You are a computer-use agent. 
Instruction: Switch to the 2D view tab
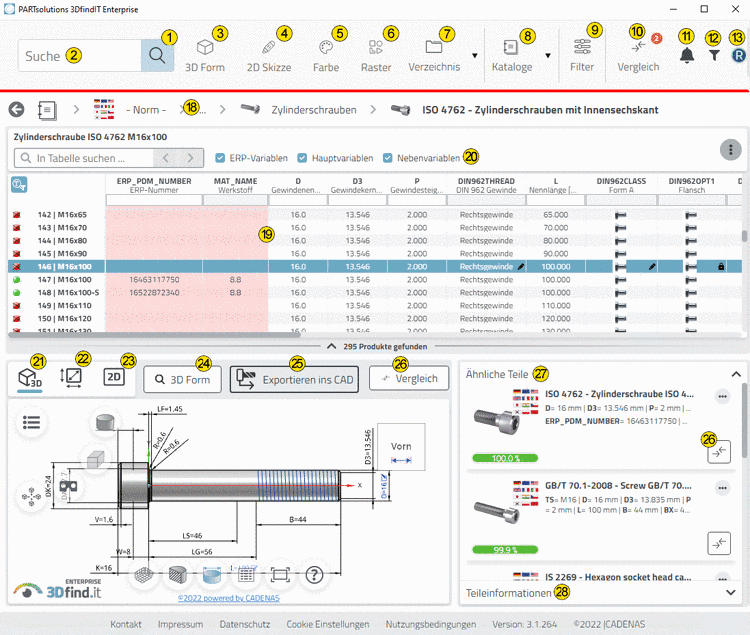pyautogui.click(x=114, y=377)
